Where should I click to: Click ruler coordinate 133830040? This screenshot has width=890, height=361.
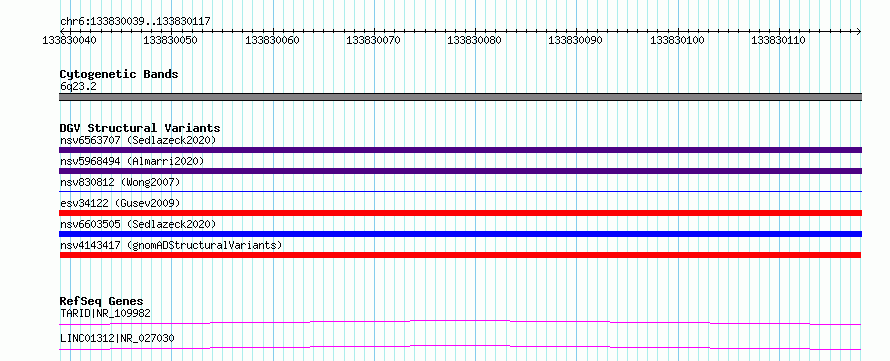point(69,40)
